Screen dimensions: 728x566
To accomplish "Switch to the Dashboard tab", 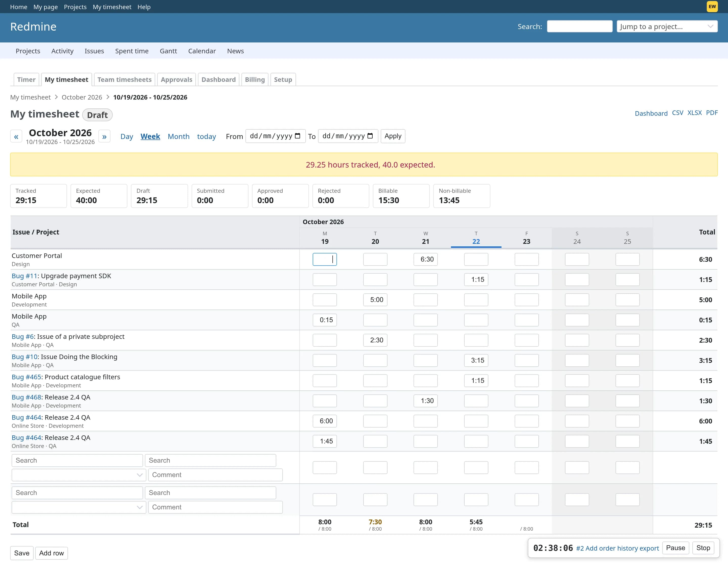I will [218, 79].
